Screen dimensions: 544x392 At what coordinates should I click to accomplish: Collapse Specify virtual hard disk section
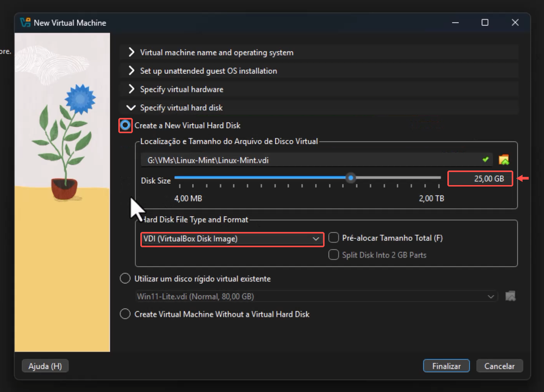point(319,107)
